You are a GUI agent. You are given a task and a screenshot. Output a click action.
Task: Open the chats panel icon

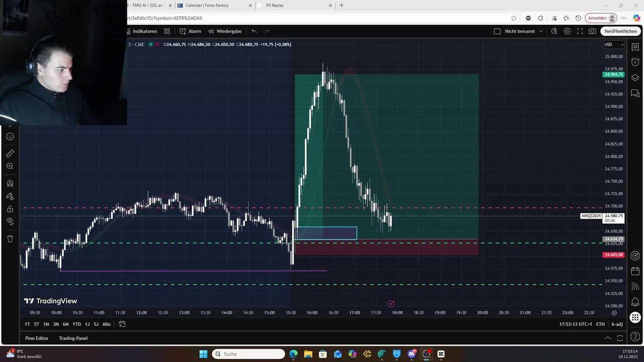coord(635,94)
